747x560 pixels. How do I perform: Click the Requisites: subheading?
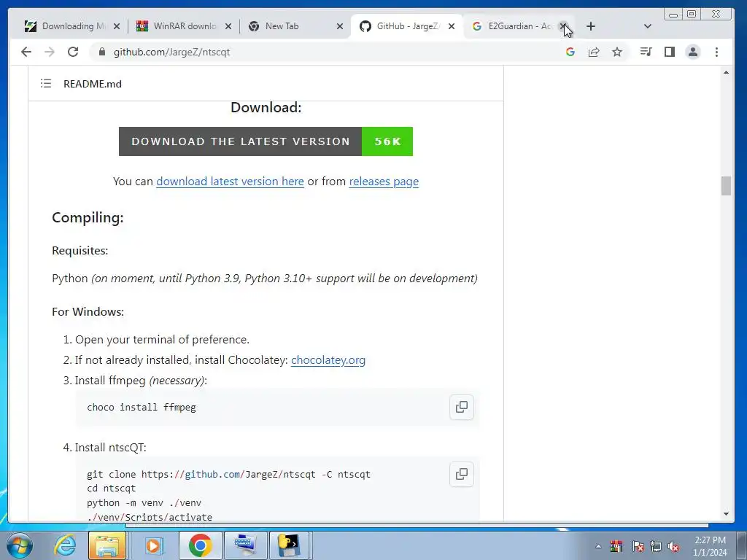pyautogui.click(x=80, y=251)
